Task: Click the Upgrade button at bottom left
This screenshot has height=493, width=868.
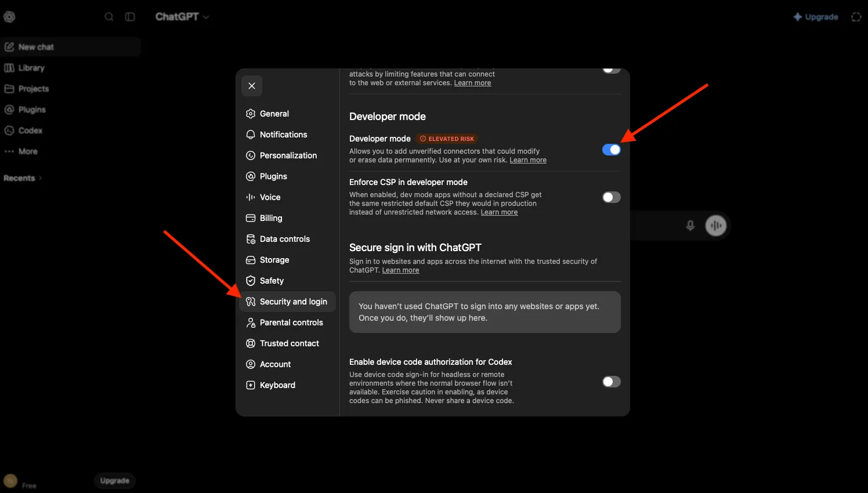Action: click(x=115, y=481)
